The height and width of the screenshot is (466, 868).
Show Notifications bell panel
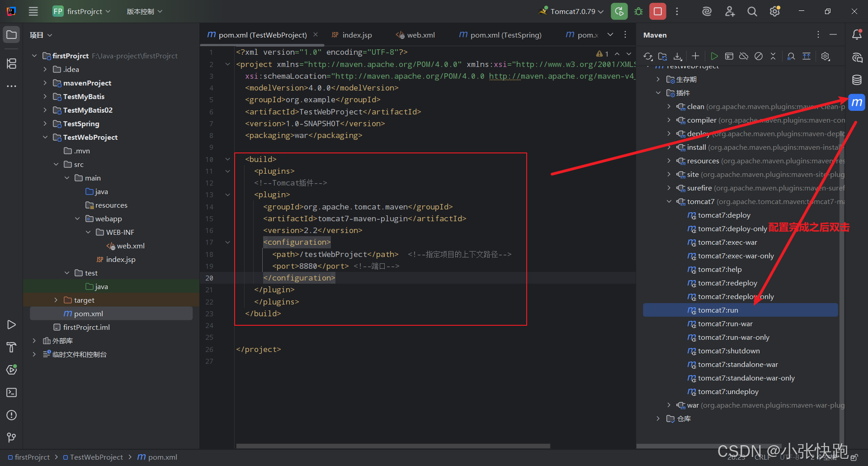pyautogui.click(x=857, y=35)
